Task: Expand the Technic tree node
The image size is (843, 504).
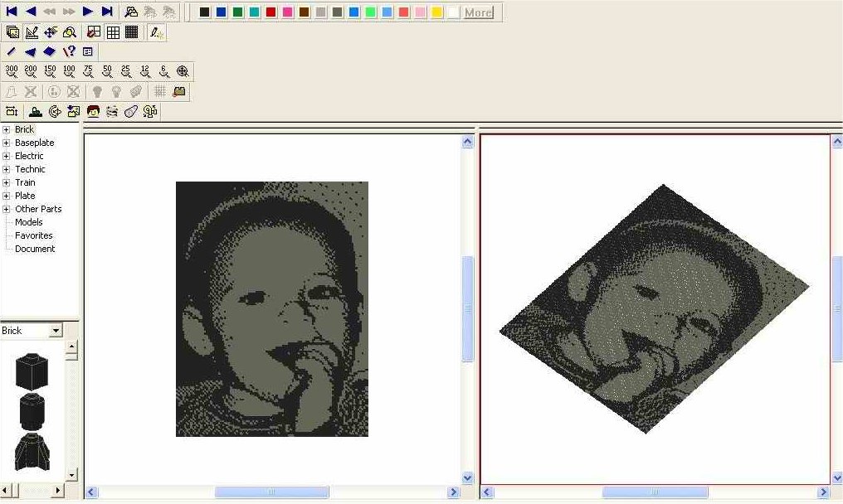Action: (6, 169)
